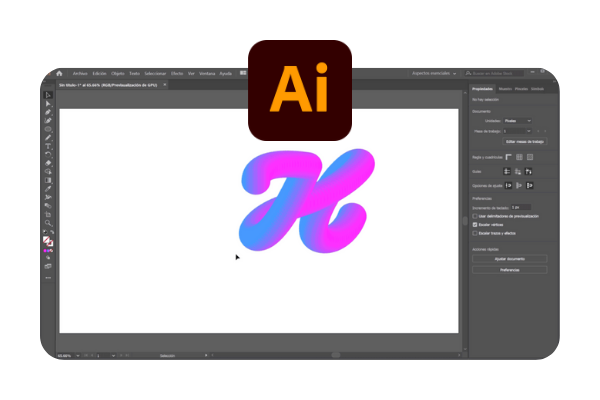Select the Eyedropper tool
600x400 pixels.
coord(48,189)
